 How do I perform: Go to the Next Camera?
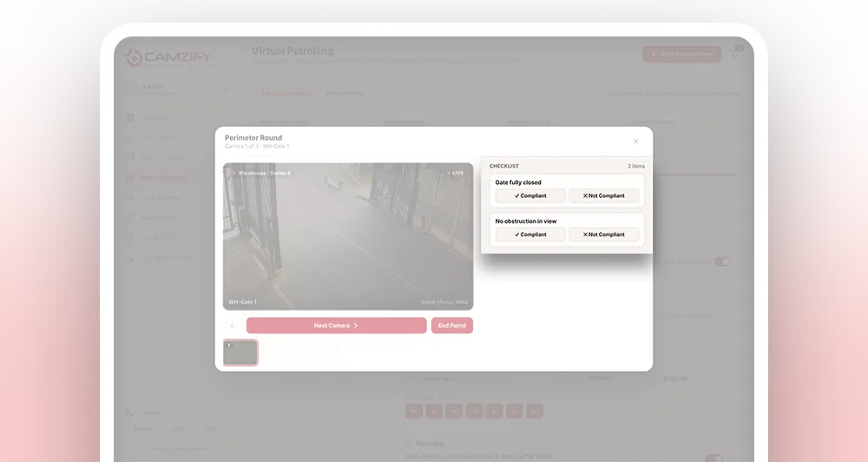click(x=337, y=325)
